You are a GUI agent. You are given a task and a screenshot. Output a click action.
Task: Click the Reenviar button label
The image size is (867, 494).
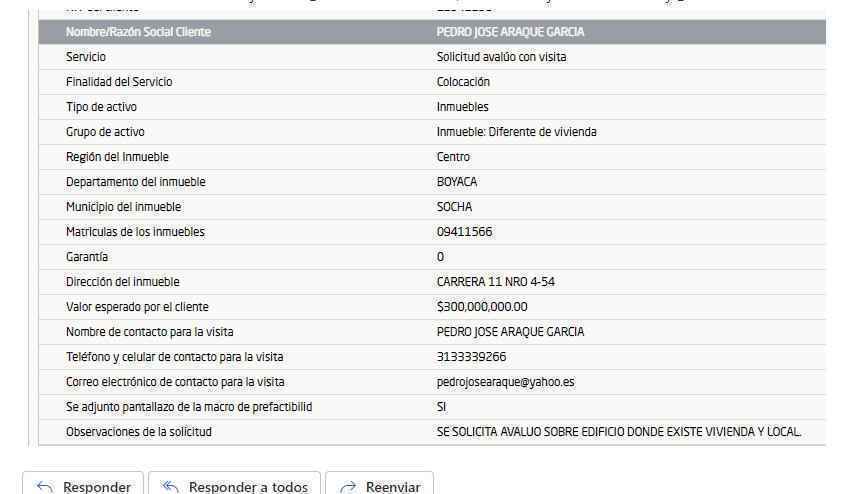click(393, 487)
